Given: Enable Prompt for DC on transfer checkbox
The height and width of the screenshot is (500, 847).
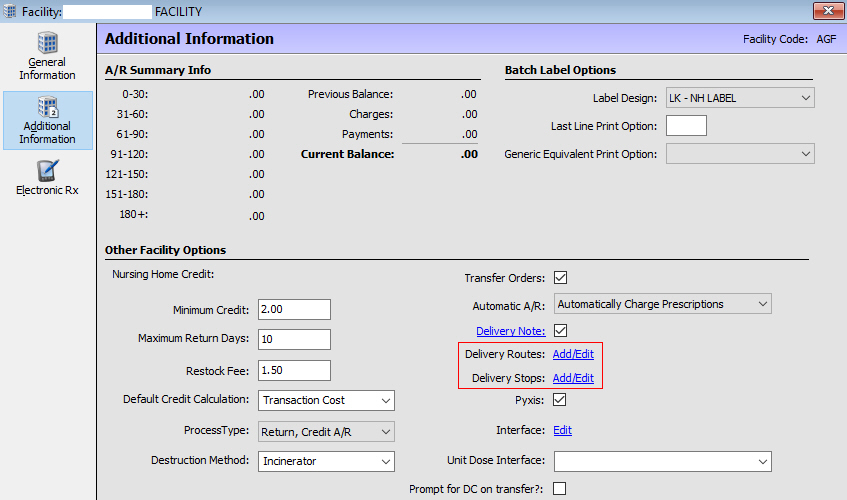Looking at the screenshot, I should point(560,489).
